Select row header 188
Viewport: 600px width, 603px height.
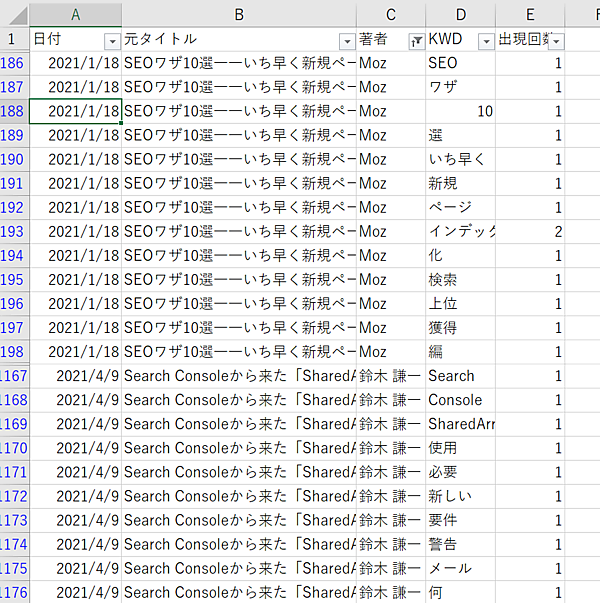14,111
